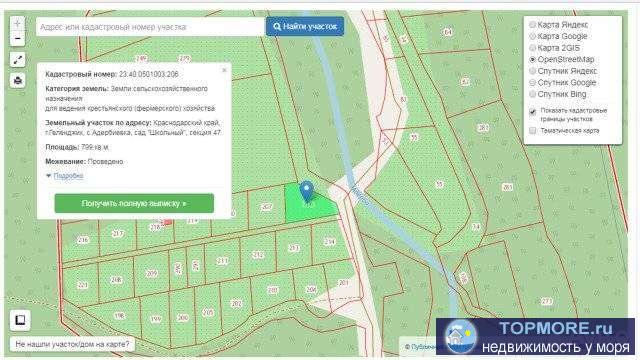Print the map with the printer icon
Screen dimensions: 640x360
point(18,80)
